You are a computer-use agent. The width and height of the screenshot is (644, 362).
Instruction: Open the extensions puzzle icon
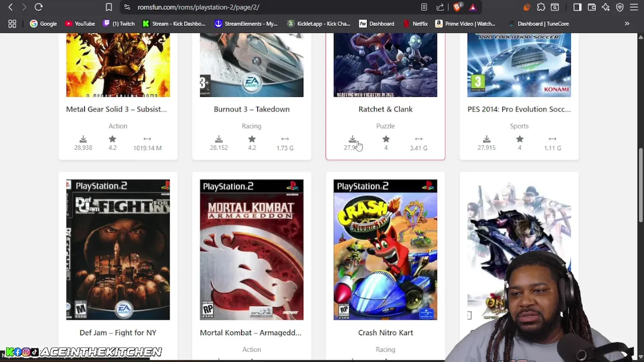541,7
